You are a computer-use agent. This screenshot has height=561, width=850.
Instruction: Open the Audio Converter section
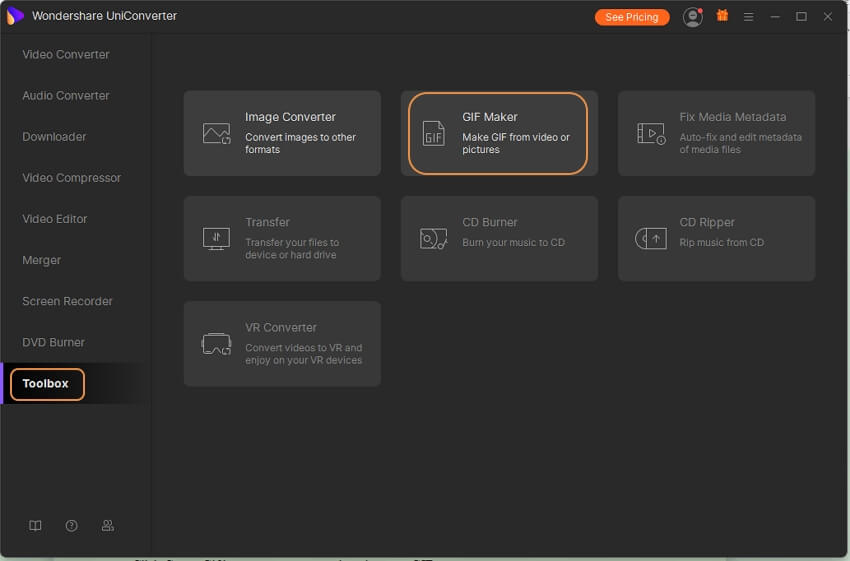point(66,95)
